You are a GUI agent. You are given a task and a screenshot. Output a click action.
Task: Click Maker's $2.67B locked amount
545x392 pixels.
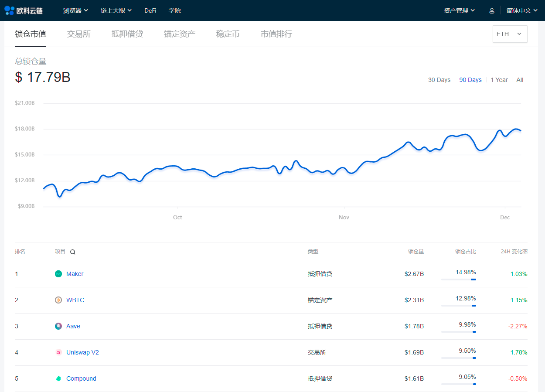[414, 274]
